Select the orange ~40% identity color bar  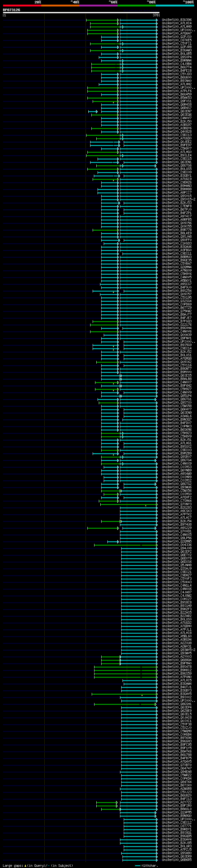[x=60, y=6]
